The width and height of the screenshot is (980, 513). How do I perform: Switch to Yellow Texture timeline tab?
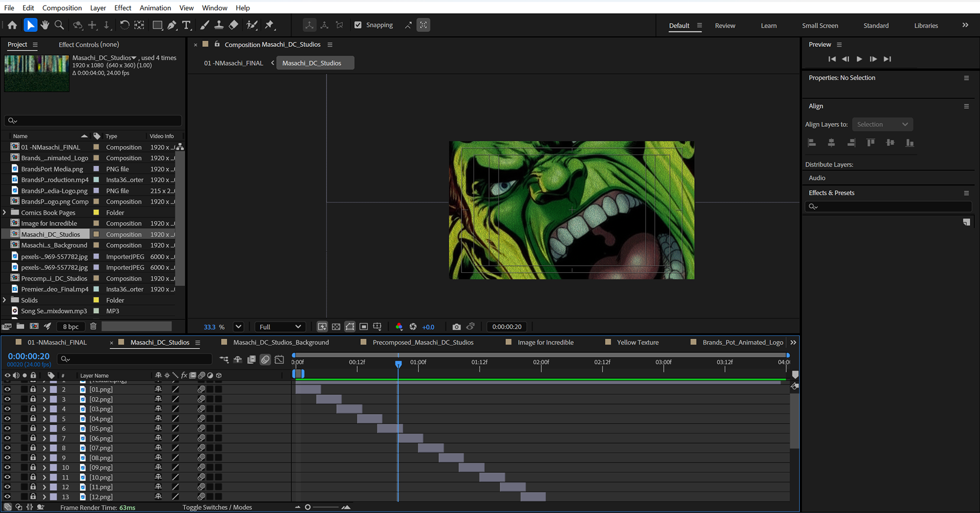point(638,343)
